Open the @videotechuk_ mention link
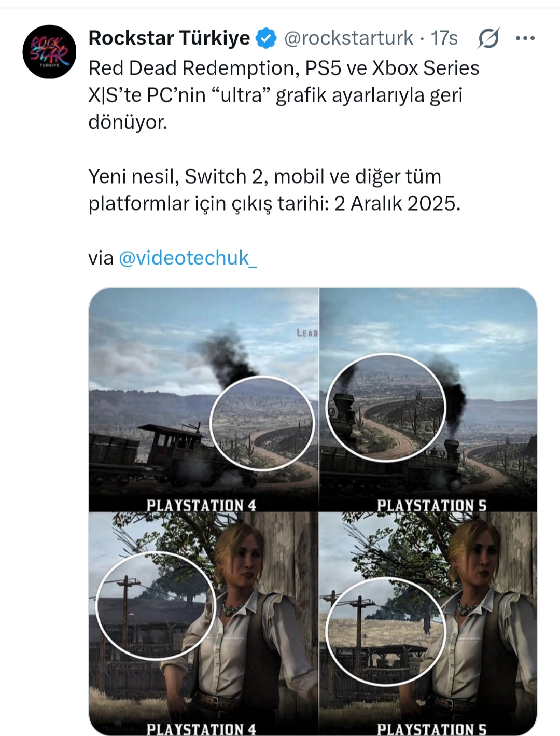The width and height of the screenshot is (560, 736). (x=188, y=258)
